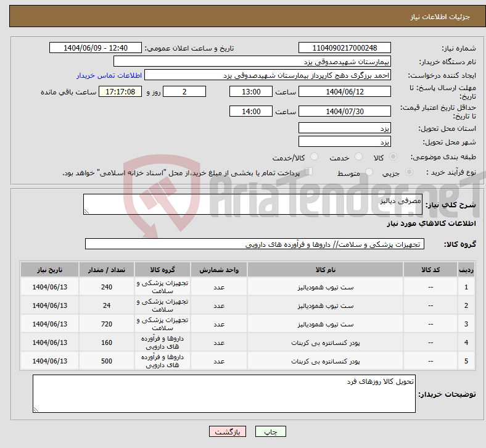Image resolution: width=486 pixels, height=448 pixels.
Task: Click the ردیف column header
Action: pos(466,270)
